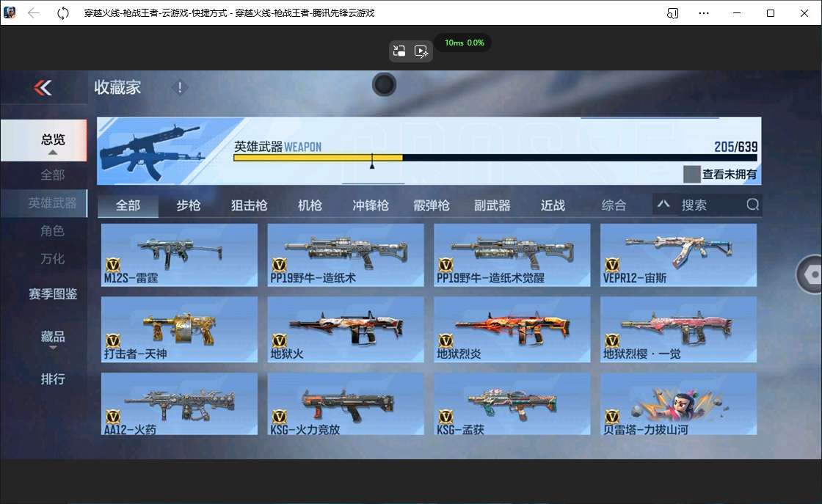Switch to the 副武器 tab
Viewport: 822px width, 504px height.
point(492,205)
